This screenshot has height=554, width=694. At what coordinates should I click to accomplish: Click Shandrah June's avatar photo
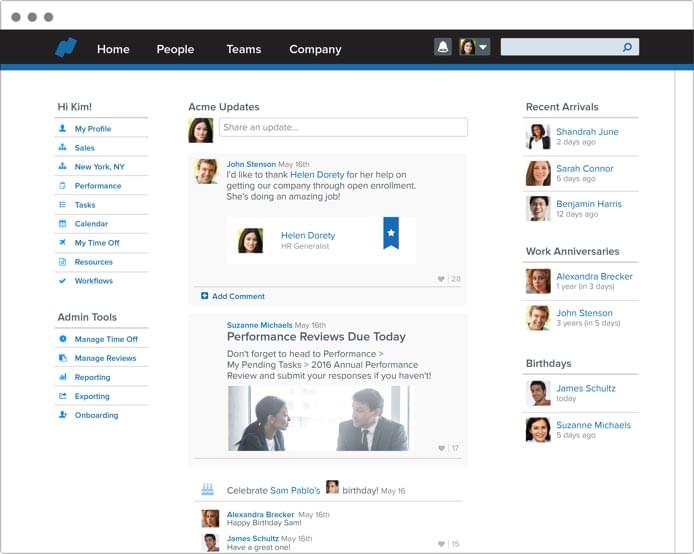538,136
